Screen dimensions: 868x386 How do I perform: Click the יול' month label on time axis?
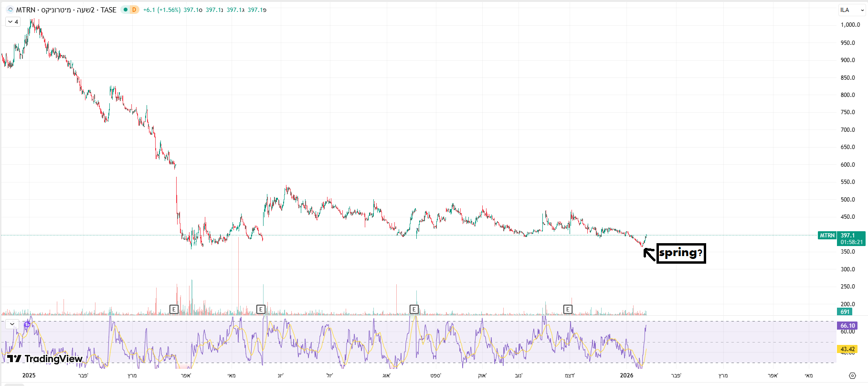[x=329, y=375]
